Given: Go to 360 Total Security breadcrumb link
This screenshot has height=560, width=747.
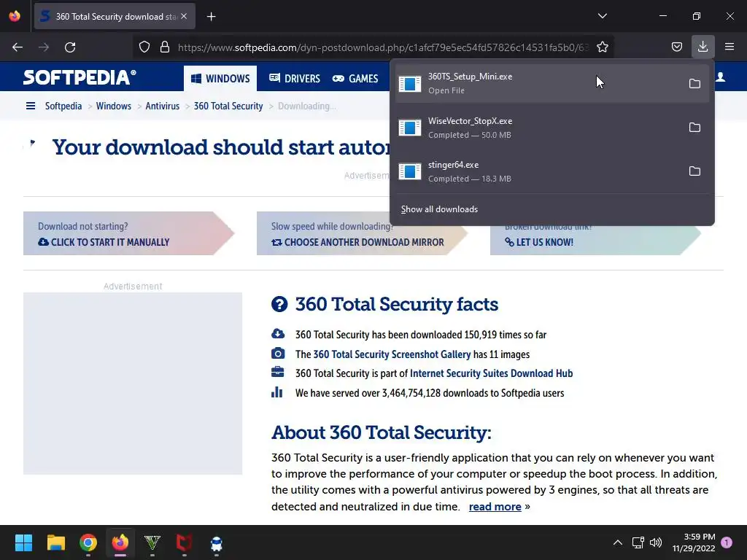Looking at the screenshot, I should pos(228,106).
